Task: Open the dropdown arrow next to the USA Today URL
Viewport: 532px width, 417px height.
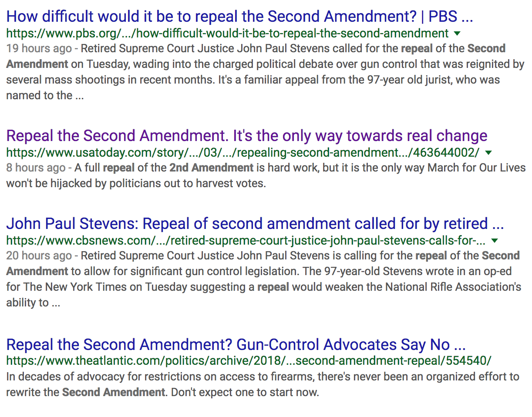Action: (488, 153)
